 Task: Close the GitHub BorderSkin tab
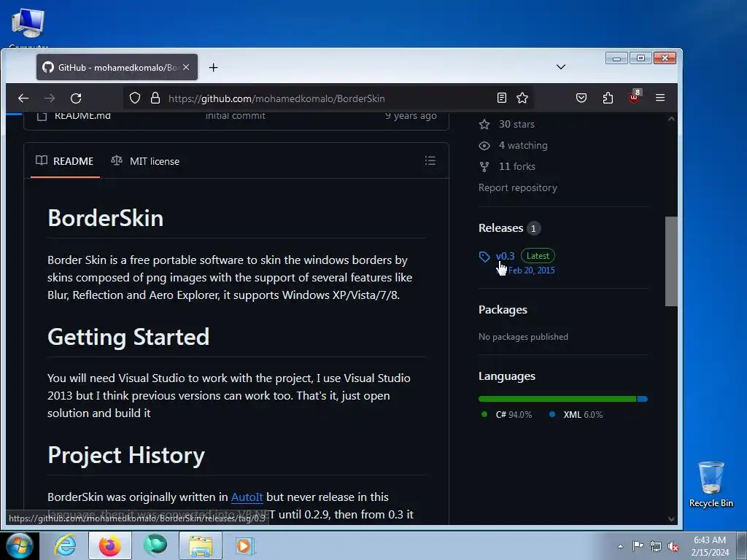pos(186,68)
